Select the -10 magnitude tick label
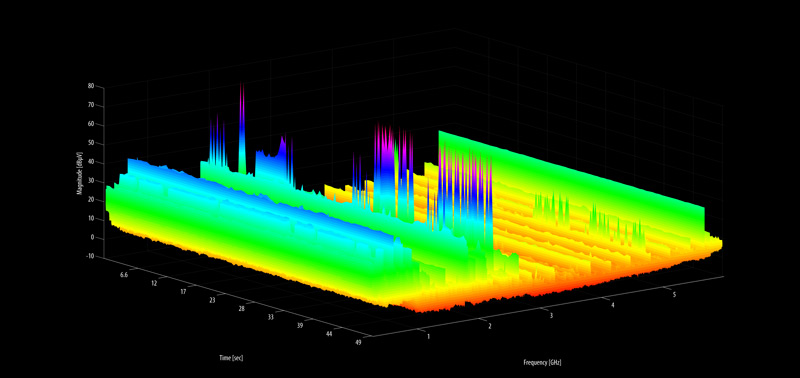The height and width of the screenshot is (378, 800). click(x=91, y=257)
